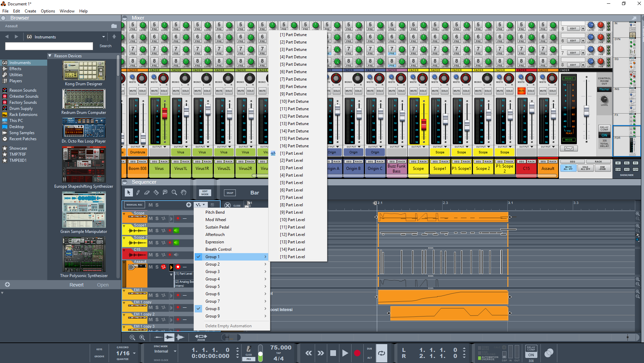The image size is (644, 363).
Task: Click the record enable icon on Scope1 track
Action: coord(170,231)
